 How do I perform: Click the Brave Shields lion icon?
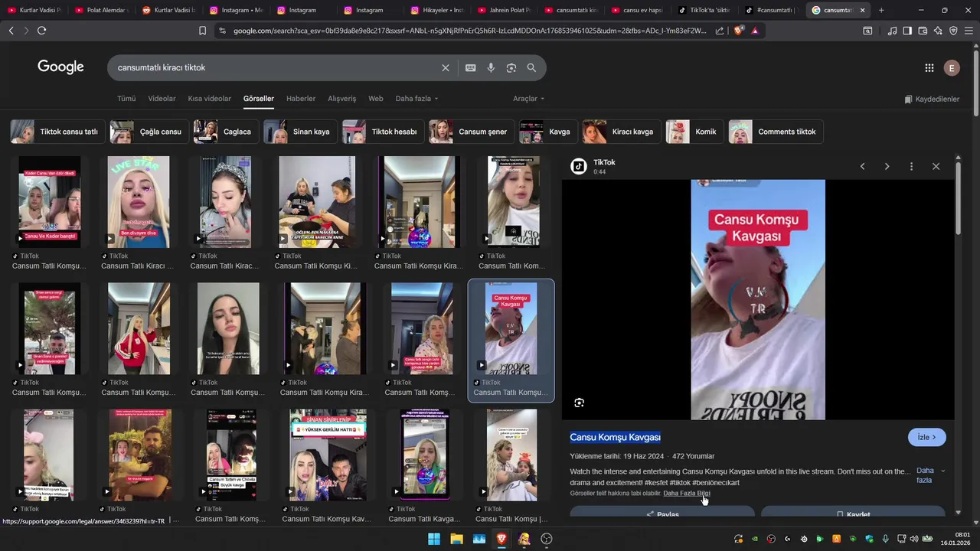pyautogui.click(x=738, y=31)
